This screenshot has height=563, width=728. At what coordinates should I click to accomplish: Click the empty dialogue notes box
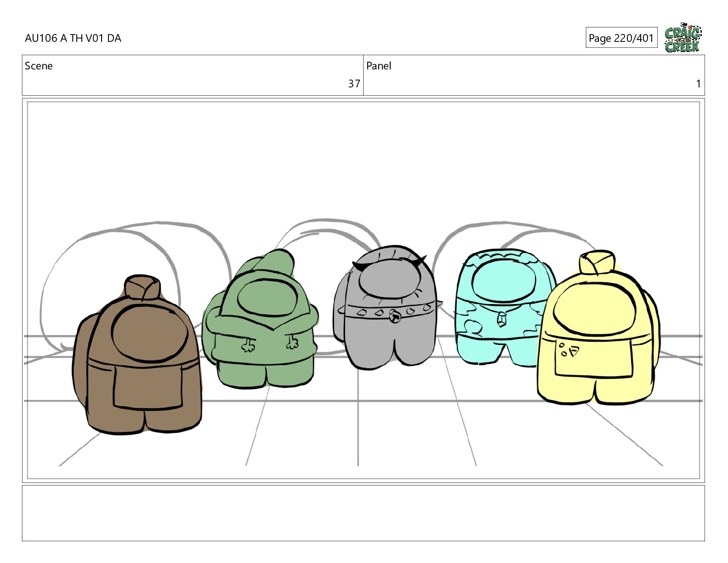pos(363,513)
